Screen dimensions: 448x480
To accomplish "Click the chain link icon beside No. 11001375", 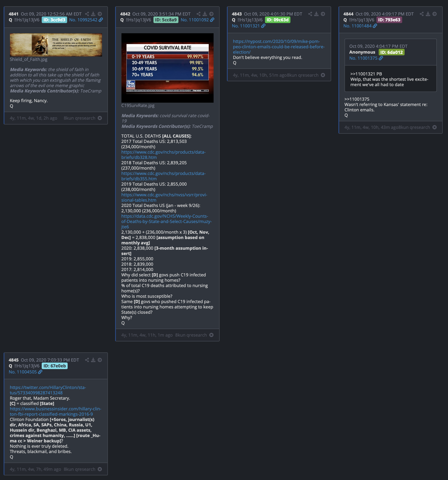I will pyautogui.click(x=381, y=58).
